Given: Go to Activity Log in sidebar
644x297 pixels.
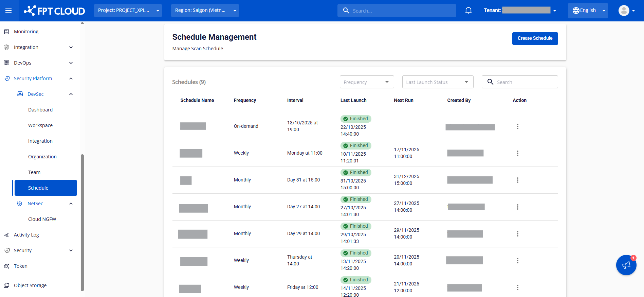Looking at the screenshot, I should (26, 235).
